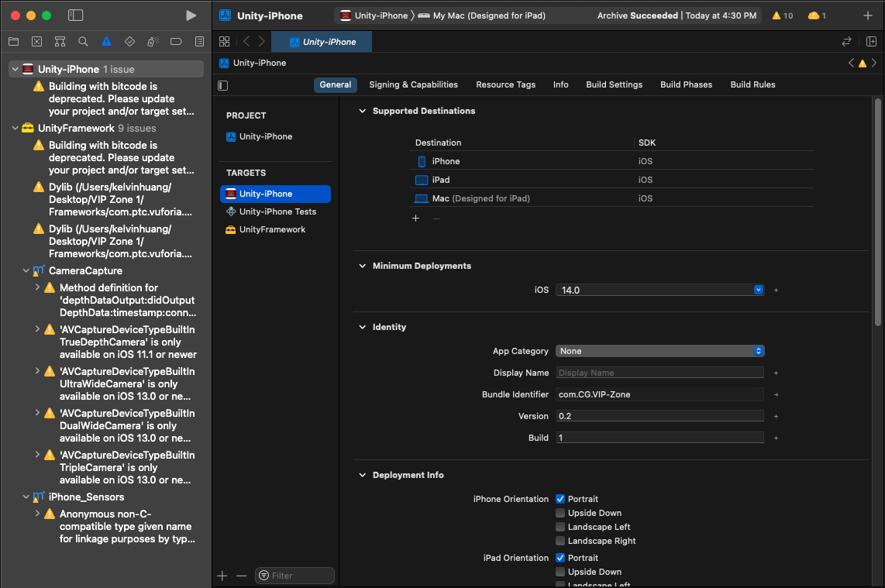
Task: Click the Run (play) button in toolbar
Action: (x=191, y=15)
